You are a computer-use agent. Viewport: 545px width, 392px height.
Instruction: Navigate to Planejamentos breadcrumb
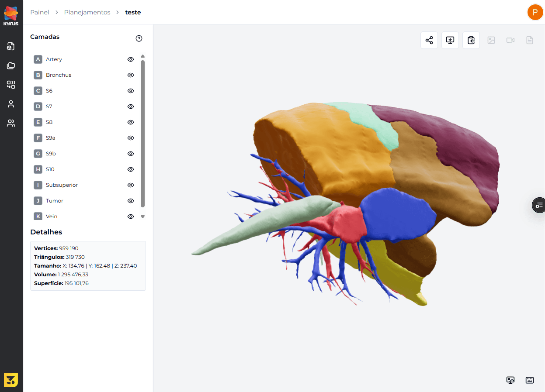87,12
